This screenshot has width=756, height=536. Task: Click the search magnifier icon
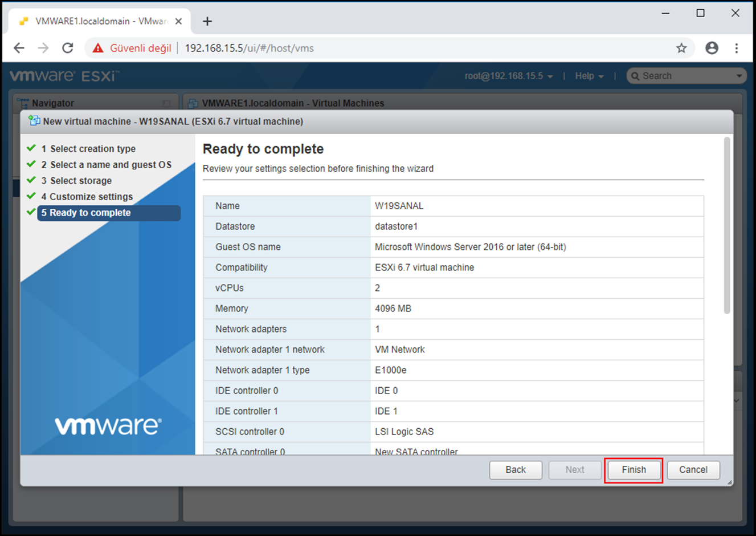coord(635,76)
